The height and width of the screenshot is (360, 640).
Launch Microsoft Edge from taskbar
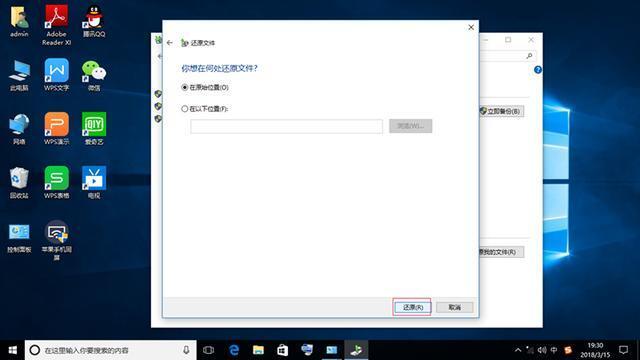tap(234, 350)
